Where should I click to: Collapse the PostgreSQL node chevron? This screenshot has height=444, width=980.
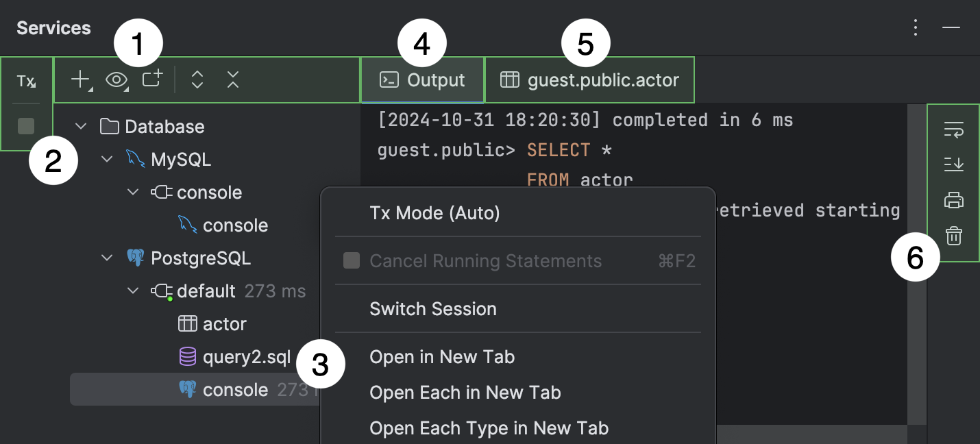107,258
